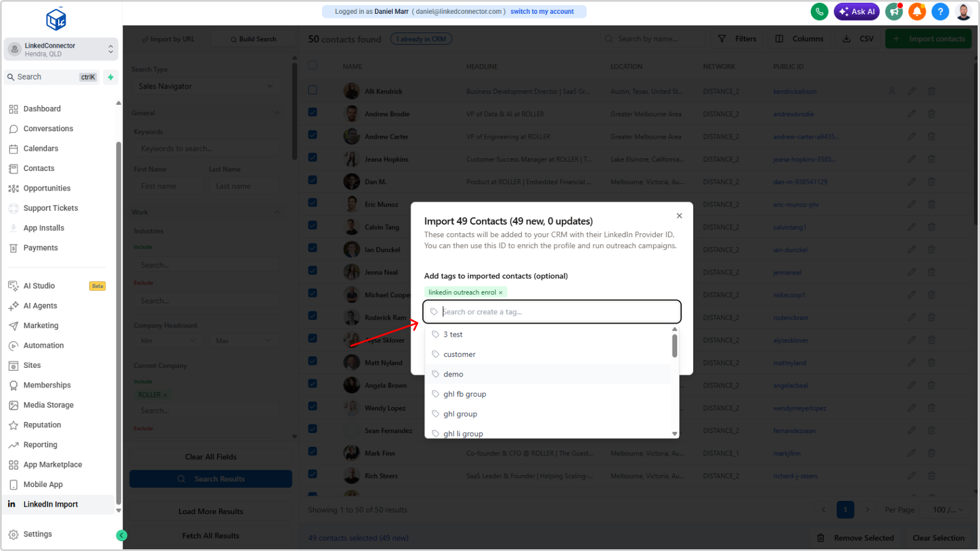The width and height of the screenshot is (980, 551).
Task: Select the 3 test tag option
Action: [x=548, y=335]
